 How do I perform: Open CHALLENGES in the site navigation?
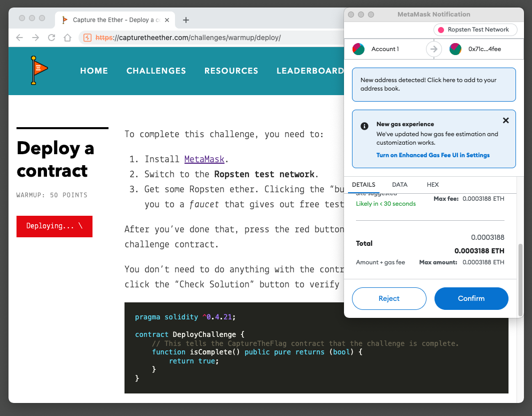(x=156, y=71)
